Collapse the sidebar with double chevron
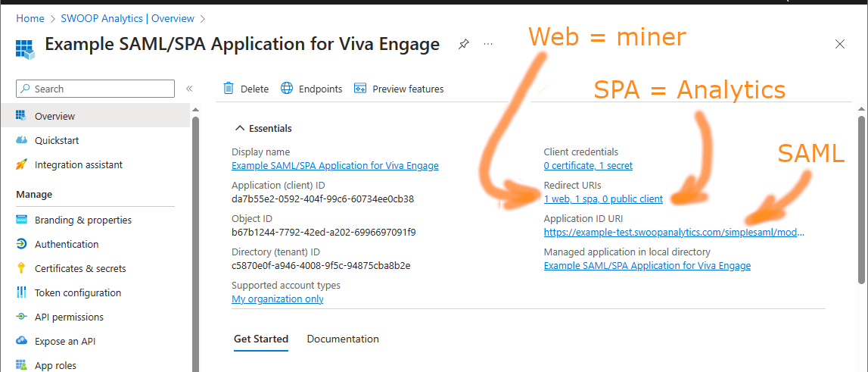868x372 pixels. tap(189, 89)
